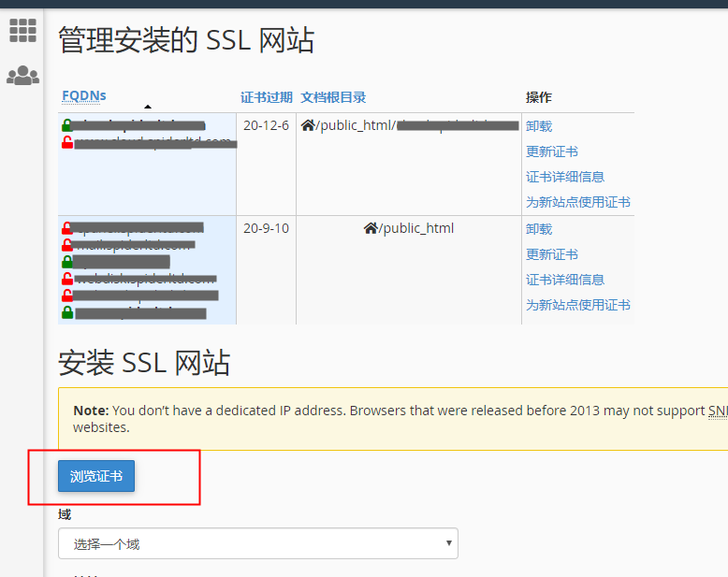This screenshot has width=728, height=577.
Task: Sort the table by FQDNs column
Action: 84,95
